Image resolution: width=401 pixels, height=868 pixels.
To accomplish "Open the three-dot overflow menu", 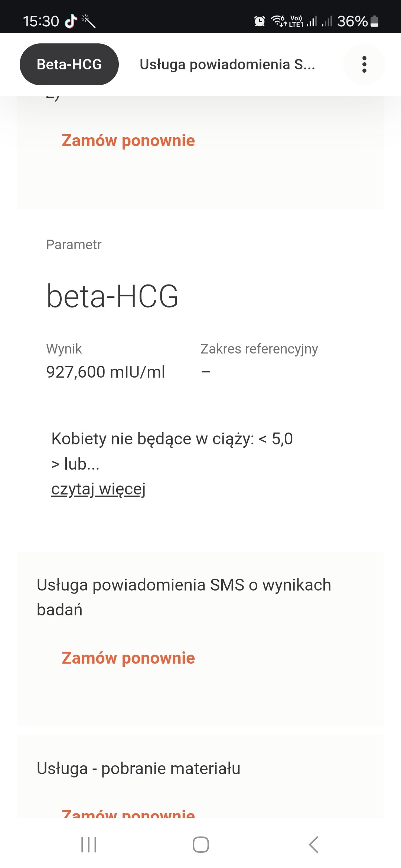I will [x=364, y=65].
